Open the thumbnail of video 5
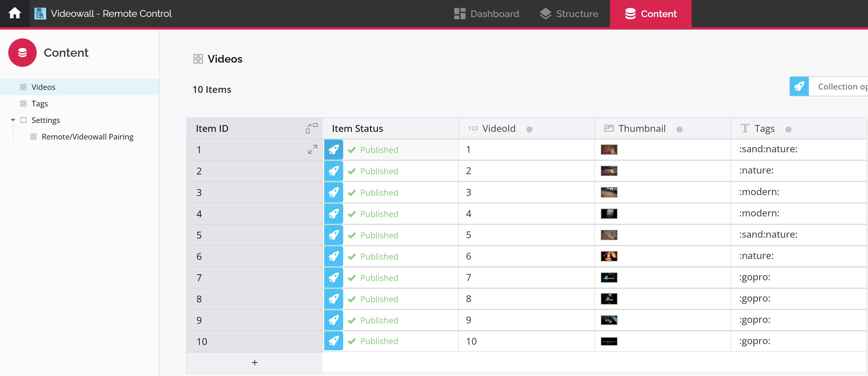The width and height of the screenshot is (868, 376). tap(609, 235)
